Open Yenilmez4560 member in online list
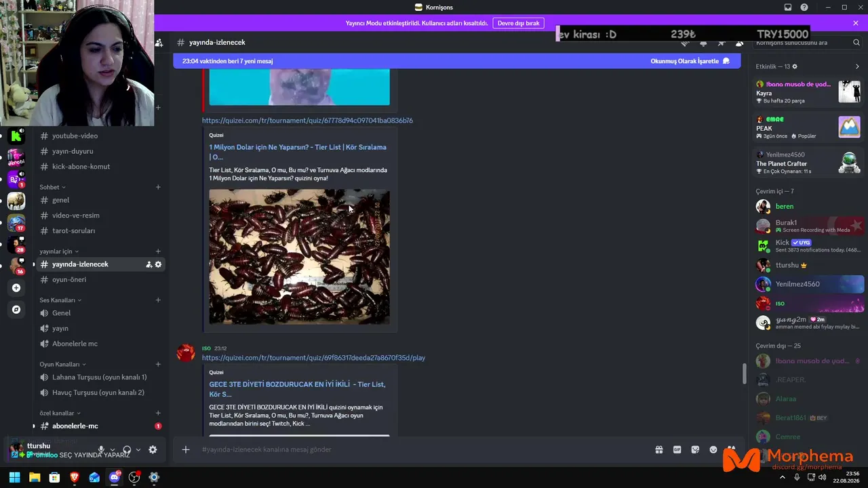This screenshot has width=868, height=488. pyautogui.click(x=810, y=284)
